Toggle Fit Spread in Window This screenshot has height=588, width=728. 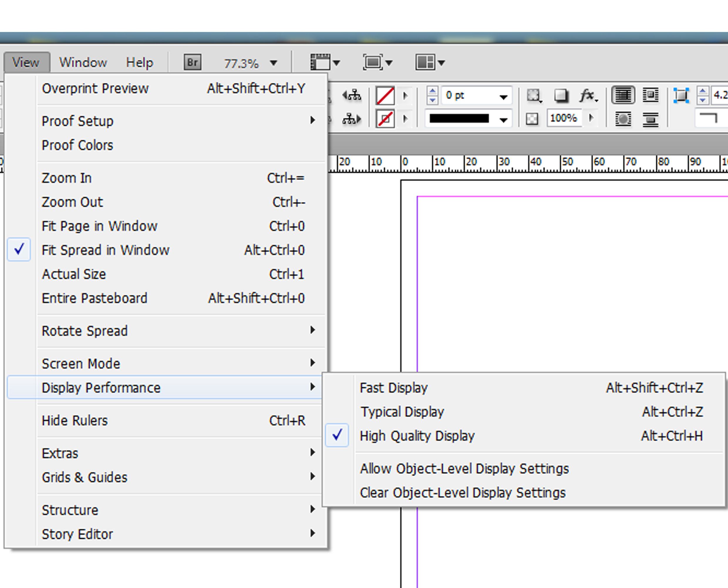pos(105,250)
